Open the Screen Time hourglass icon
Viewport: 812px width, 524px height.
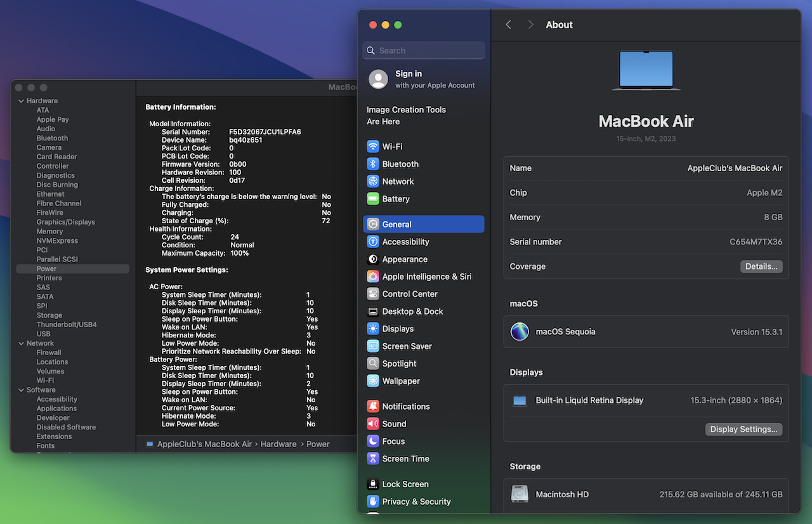click(x=373, y=459)
